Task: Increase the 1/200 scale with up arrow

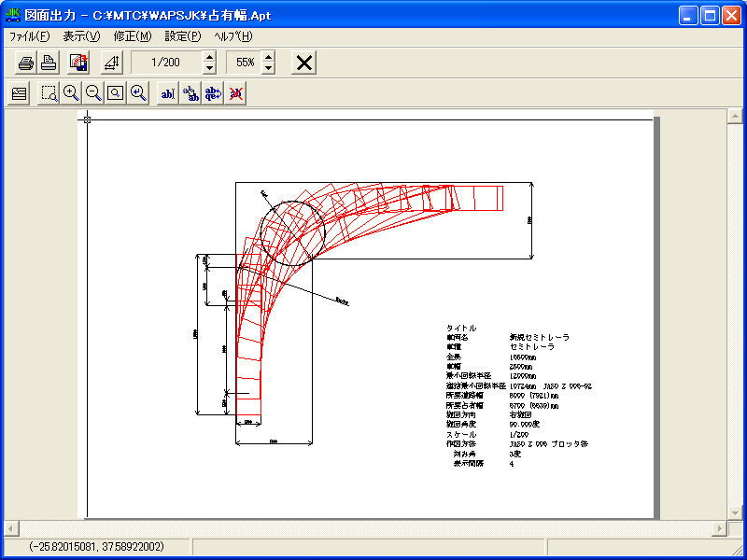Action: point(209,58)
